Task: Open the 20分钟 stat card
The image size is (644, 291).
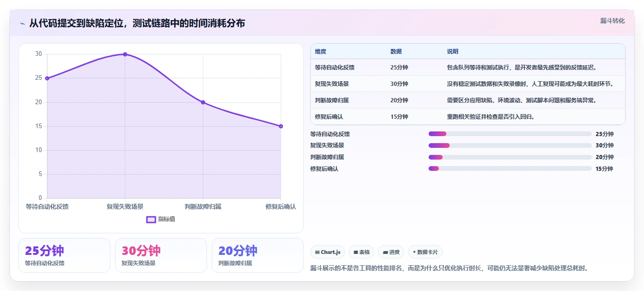Action: (x=258, y=255)
